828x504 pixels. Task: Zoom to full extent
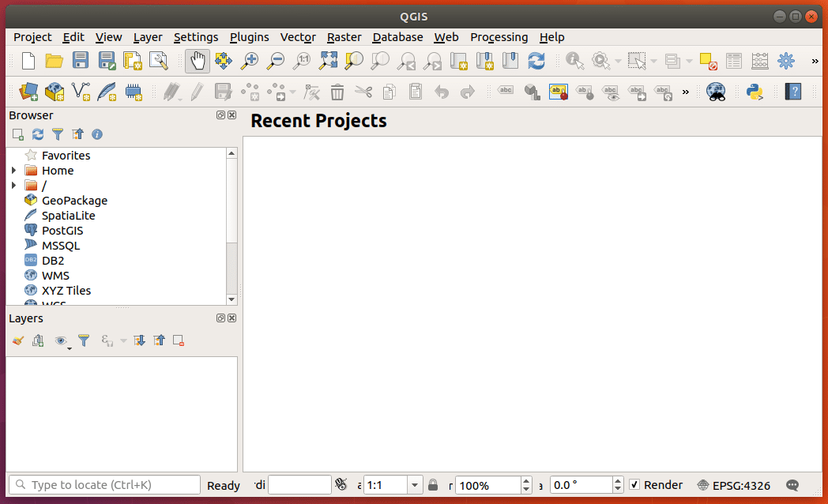[x=328, y=61]
